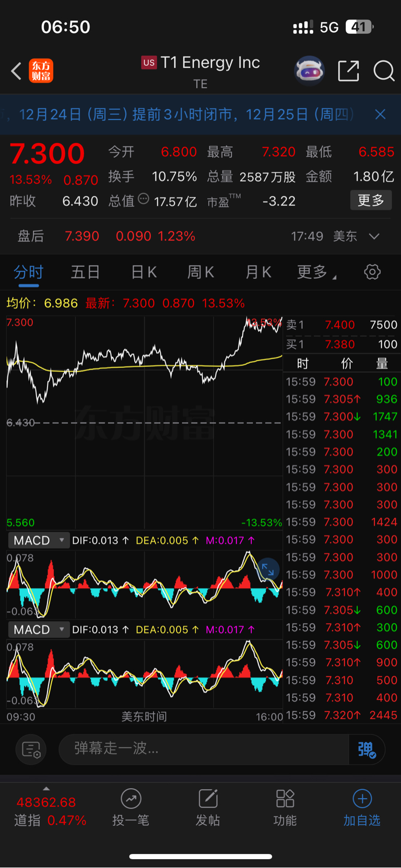Toggle the 弹 barrage switch

367,750
